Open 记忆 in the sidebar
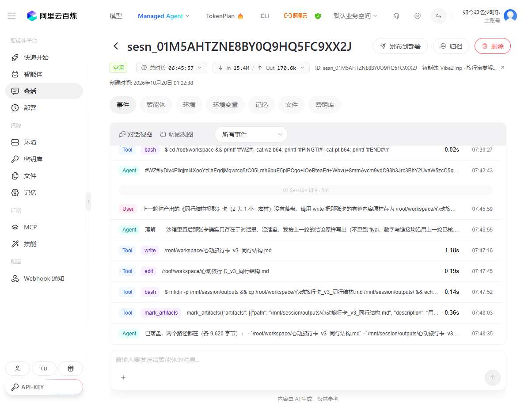This screenshot has width=532, height=403. click(44, 193)
